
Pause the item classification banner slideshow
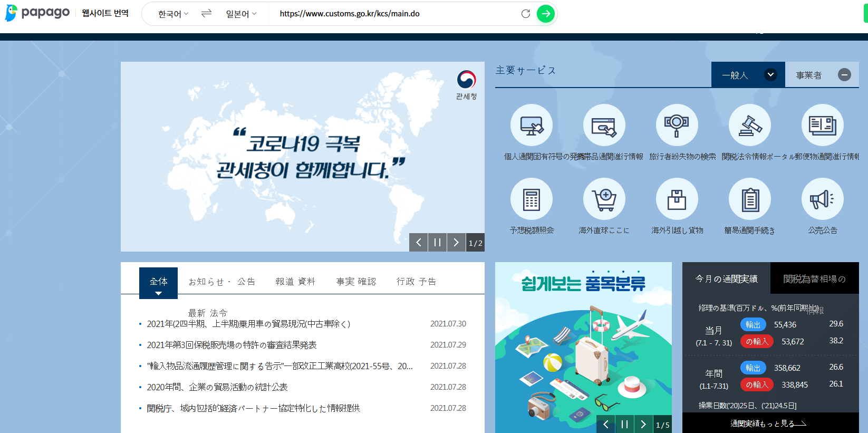click(624, 424)
